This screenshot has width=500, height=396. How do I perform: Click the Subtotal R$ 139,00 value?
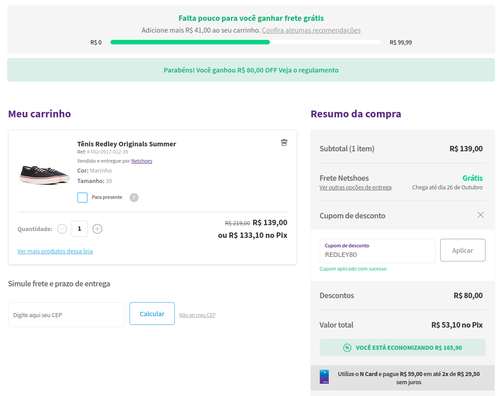pyautogui.click(x=466, y=149)
